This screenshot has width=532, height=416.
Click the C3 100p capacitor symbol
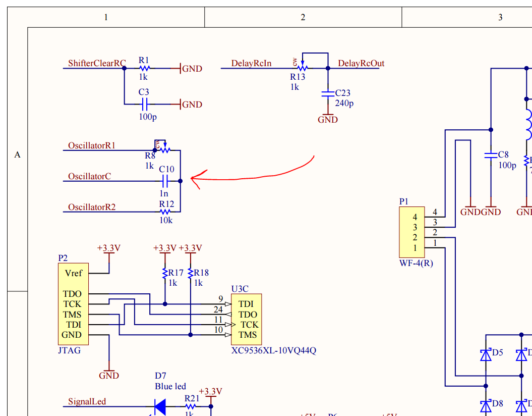point(145,105)
